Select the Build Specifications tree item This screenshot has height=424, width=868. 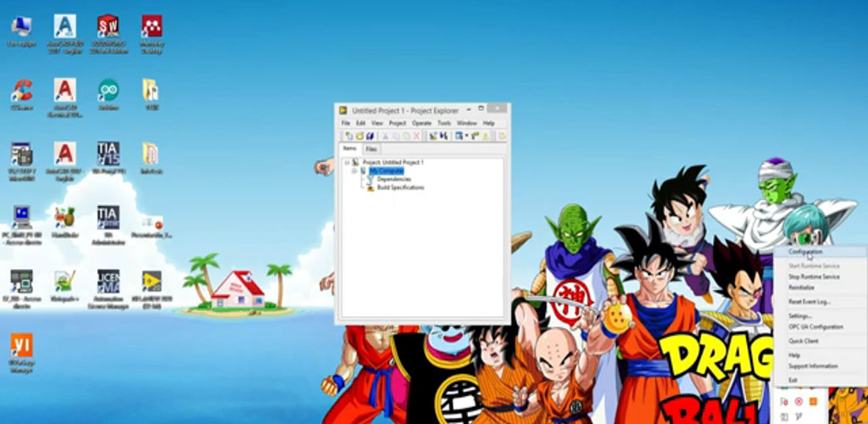click(401, 187)
